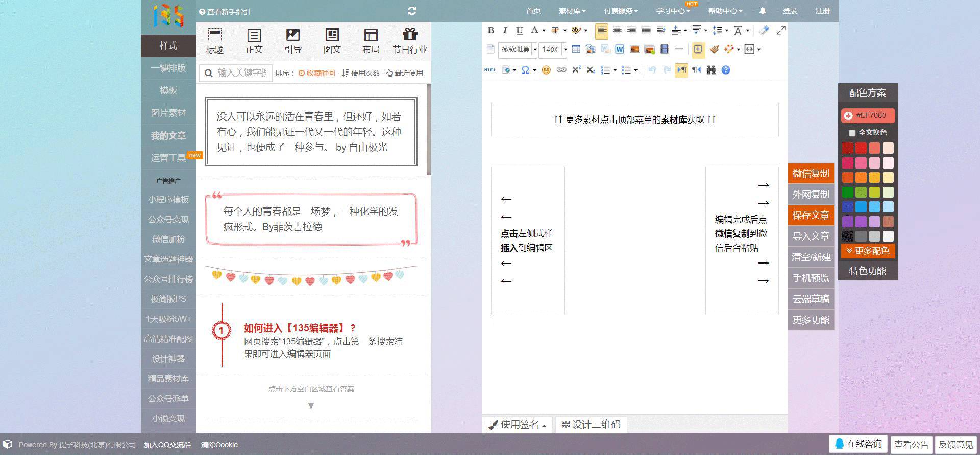Click the undo arrow icon

(x=652, y=70)
